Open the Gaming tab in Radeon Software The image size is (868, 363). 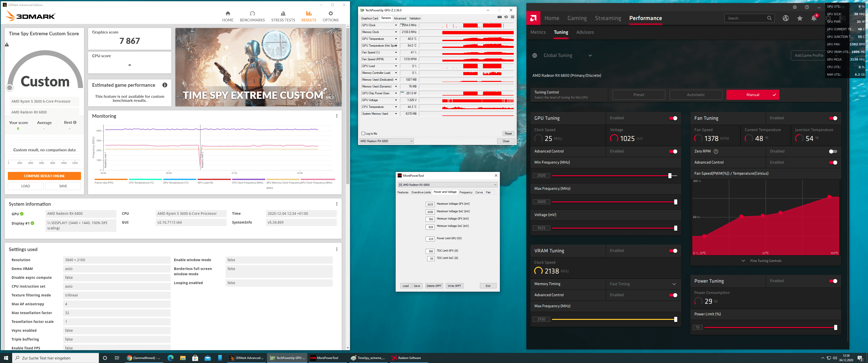(x=577, y=18)
